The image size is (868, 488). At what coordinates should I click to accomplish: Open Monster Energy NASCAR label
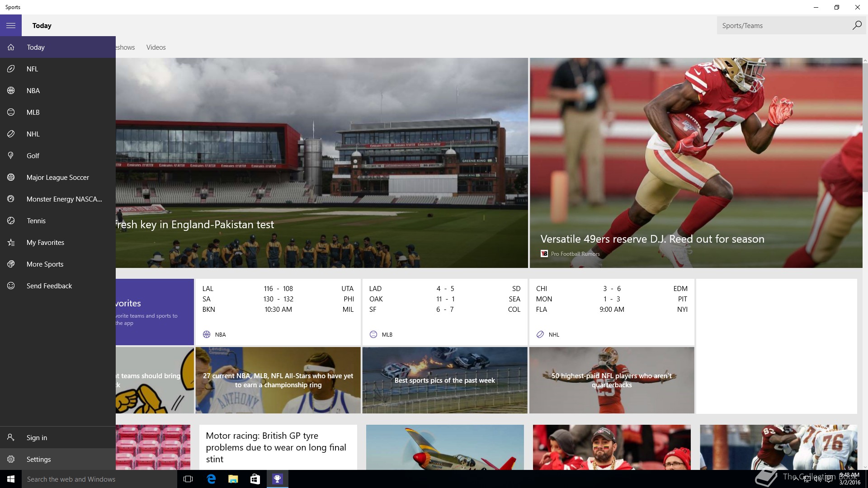coord(64,199)
